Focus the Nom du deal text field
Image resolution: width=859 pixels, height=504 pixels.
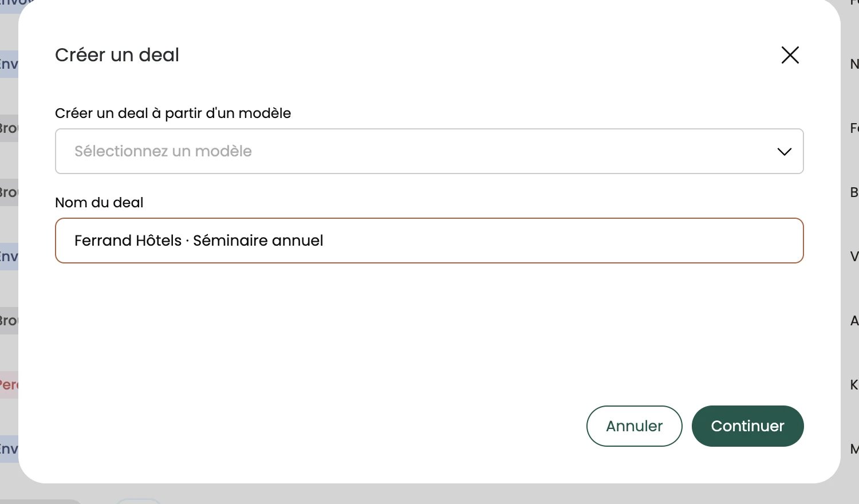(x=429, y=241)
